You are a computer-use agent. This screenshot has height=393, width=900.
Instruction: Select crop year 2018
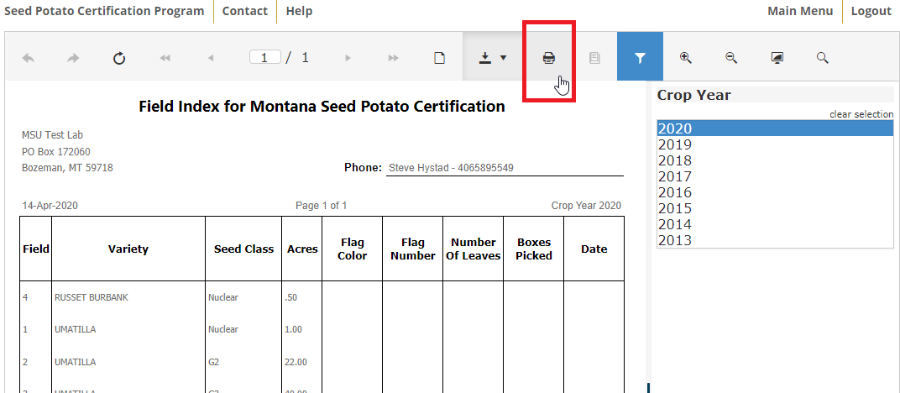pos(775,161)
